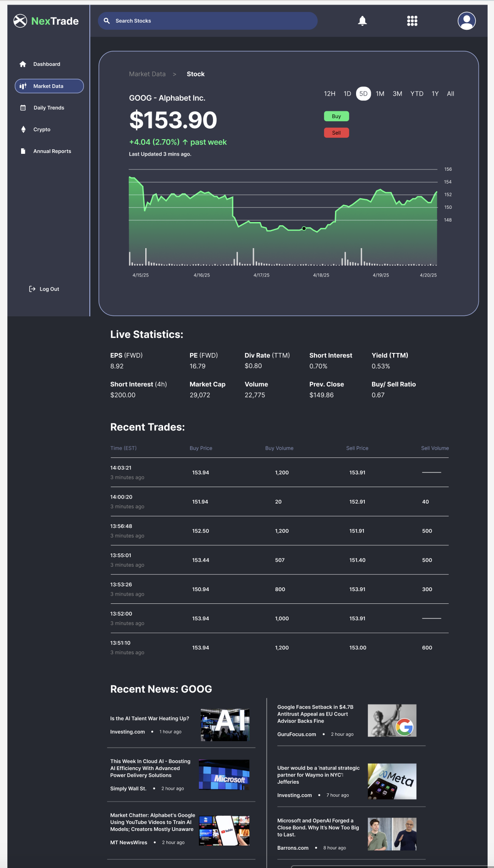The width and height of the screenshot is (494, 868).
Task: Click the Sell Volume column header
Action: (435, 448)
